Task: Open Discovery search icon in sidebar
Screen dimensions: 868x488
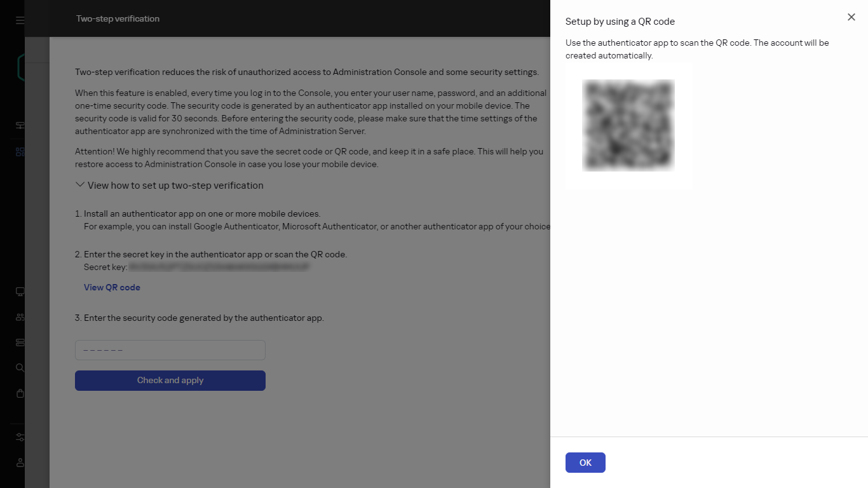Action: tap(20, 367)
